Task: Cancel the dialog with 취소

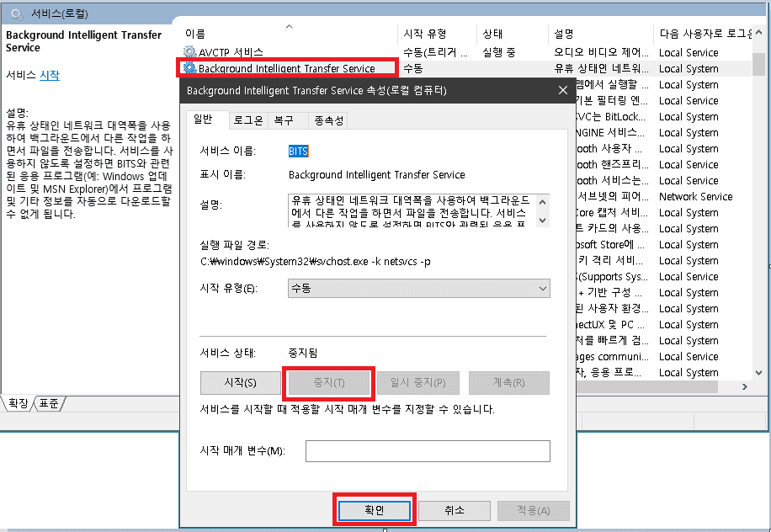Action: coord(455,510)
